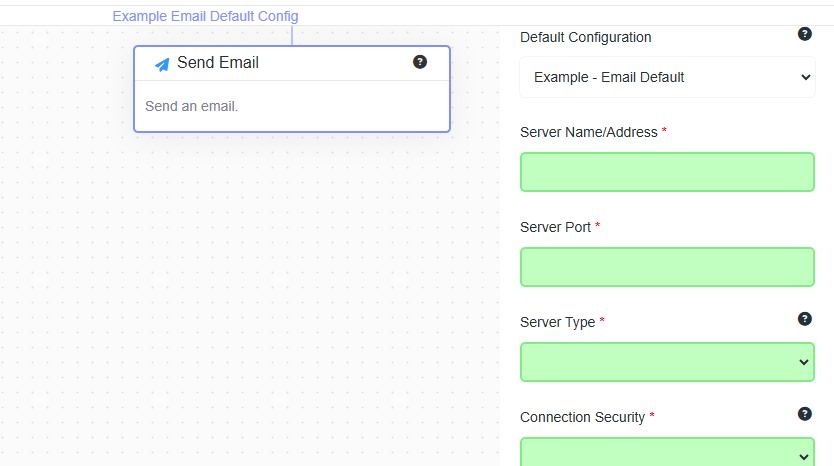834x466 pixels.
Task: Expand the Server Type dropdown
Action: click(x=667, y=362)
